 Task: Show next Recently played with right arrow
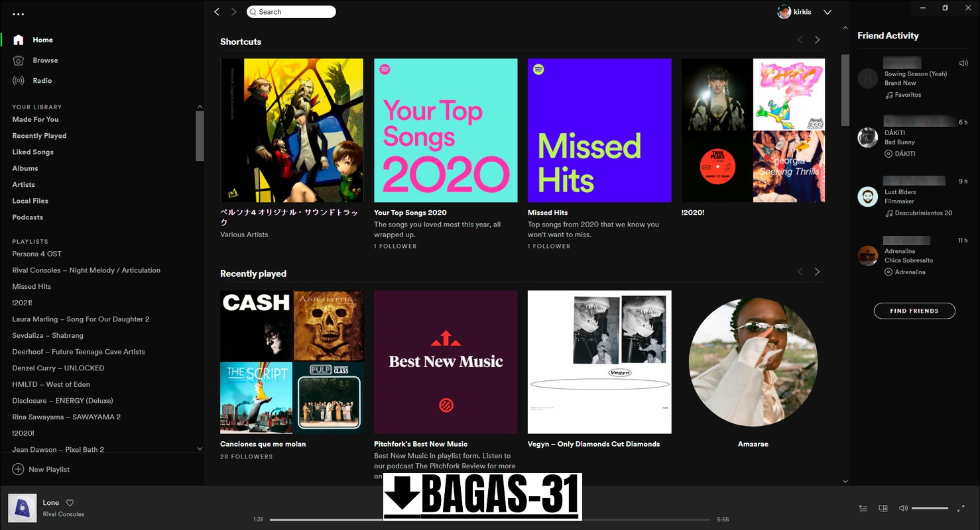pos(817,272)
